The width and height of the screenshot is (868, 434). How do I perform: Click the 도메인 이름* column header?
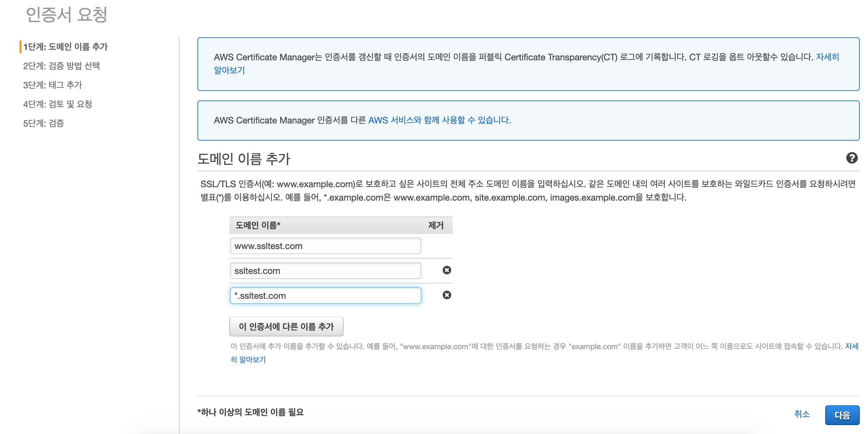pyautogui.click(x=258, y=225)
